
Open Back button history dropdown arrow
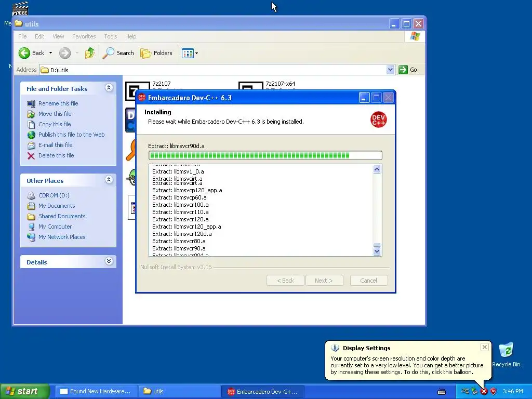coord(50,53)
